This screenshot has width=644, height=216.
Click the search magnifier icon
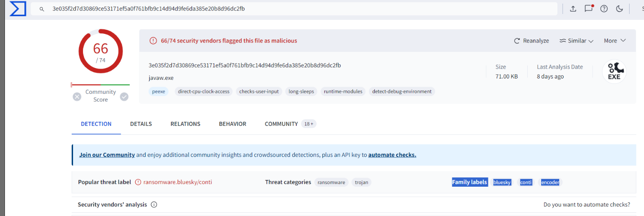pos(42,9)
